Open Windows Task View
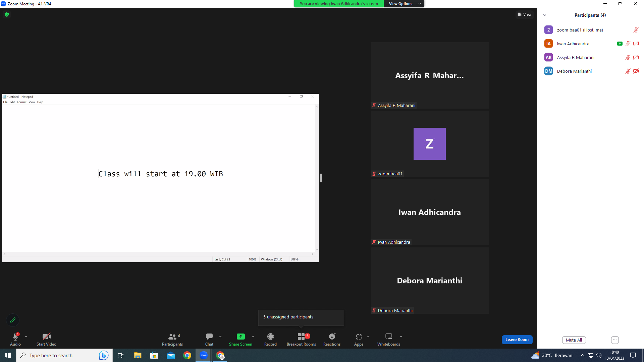Image resolution: width=644 pixels, height=362 pixels. (x=121, y=355)
